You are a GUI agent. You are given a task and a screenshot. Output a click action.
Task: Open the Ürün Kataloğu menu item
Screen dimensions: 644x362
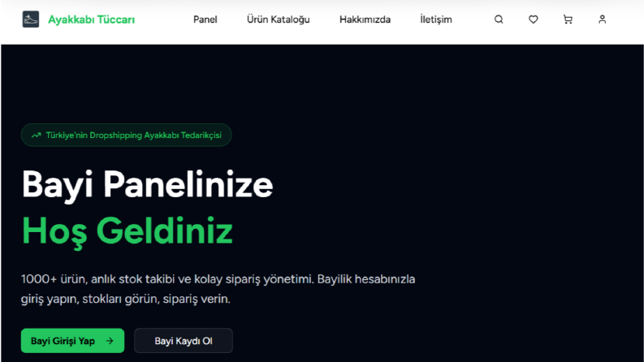(x=278, y=19)
